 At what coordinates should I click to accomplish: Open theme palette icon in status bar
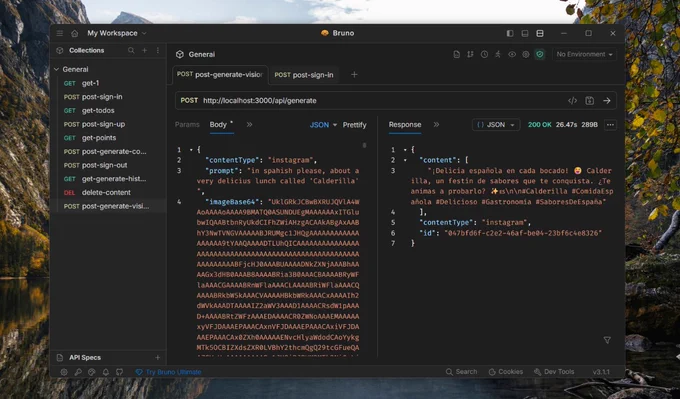click(x=92, y=372)
